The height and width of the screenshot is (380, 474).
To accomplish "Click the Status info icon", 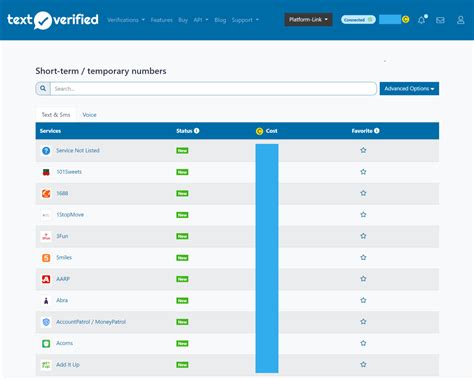I will tap(197, 131).
